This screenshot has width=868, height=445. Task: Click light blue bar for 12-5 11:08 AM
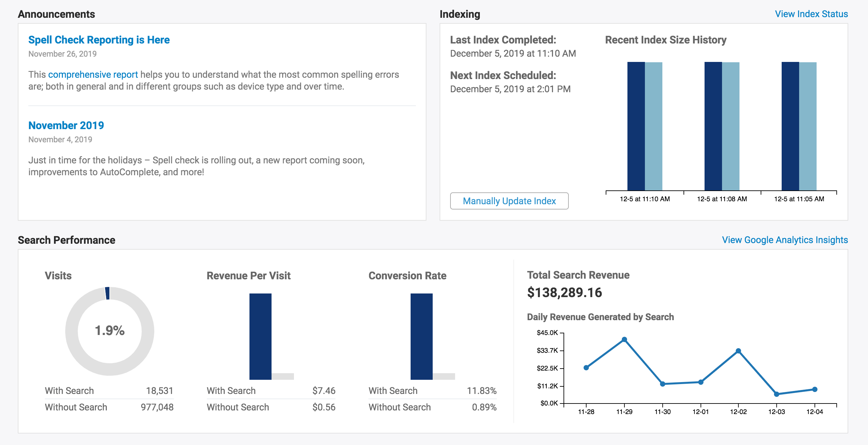coord(731,126)
